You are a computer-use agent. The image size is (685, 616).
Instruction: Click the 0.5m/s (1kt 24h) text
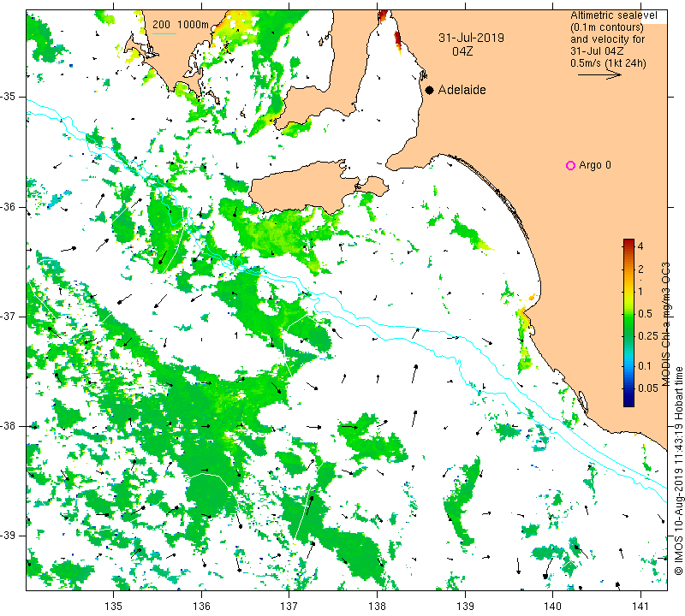click(608, 62)
